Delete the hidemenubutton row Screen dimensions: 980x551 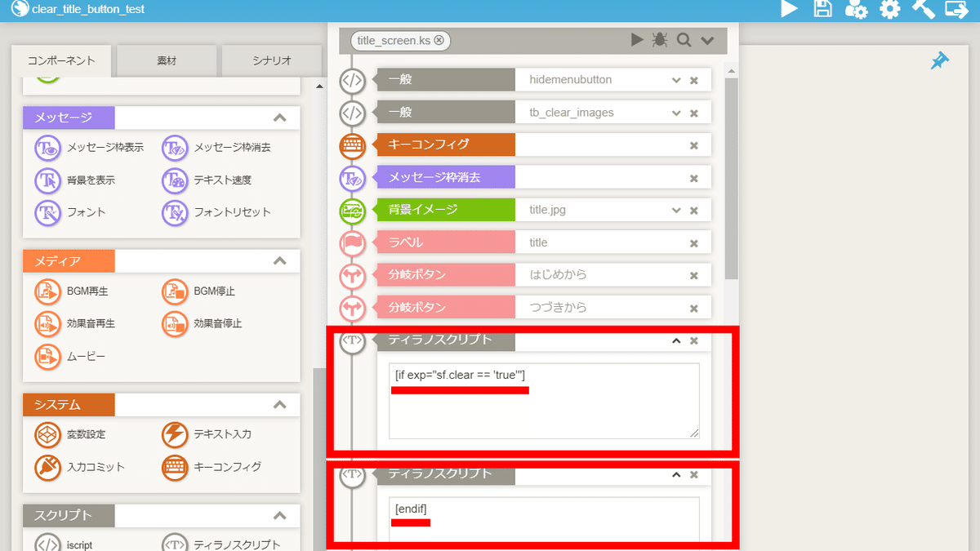coord(694,80)
